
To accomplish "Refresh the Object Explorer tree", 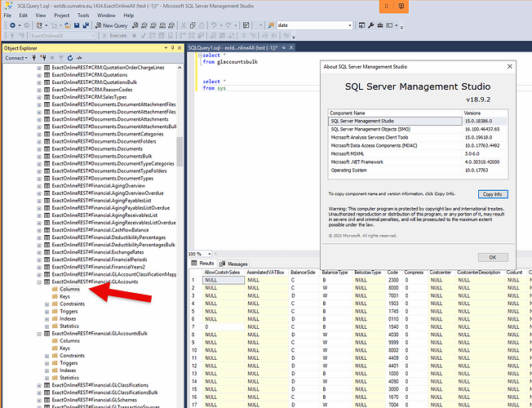I will tap(70, 58).
